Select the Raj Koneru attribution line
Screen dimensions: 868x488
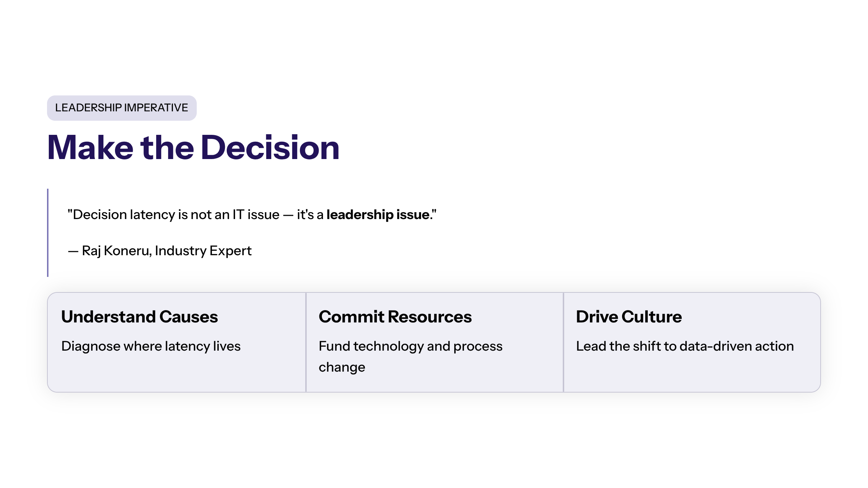[159, 251]
